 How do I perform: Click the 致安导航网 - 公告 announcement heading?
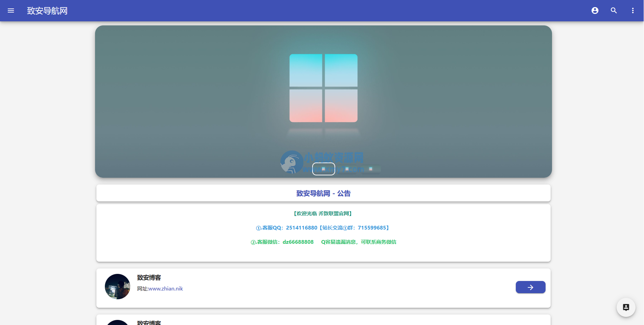(323, 193)
